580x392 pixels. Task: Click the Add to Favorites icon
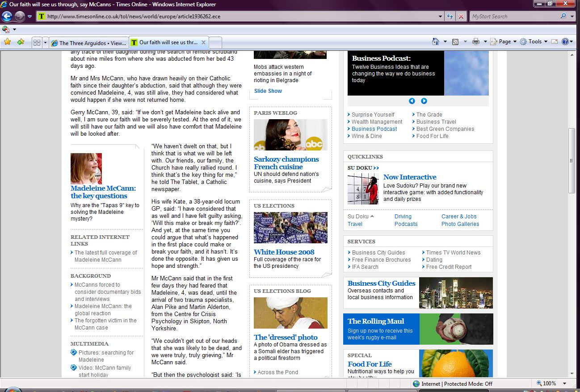[x=21, y=42]
